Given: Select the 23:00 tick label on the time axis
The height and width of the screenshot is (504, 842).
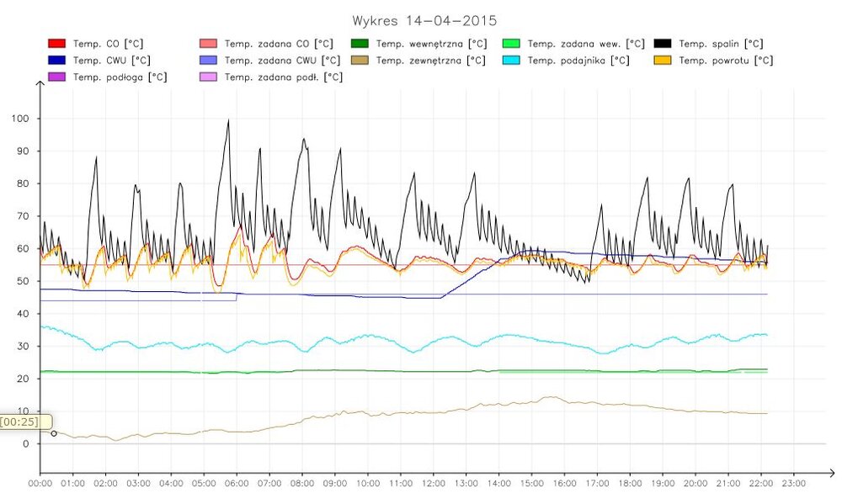Looking at the screenshot, I should (x=794, y=484).
